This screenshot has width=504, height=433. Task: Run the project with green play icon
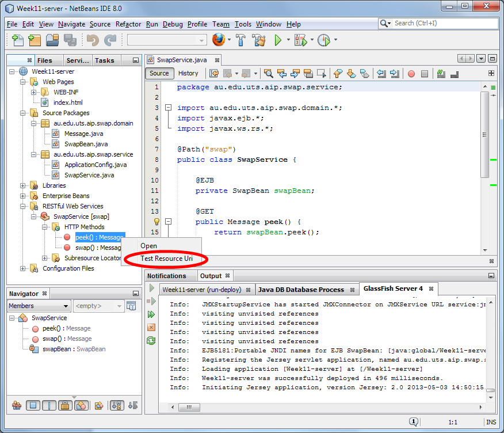tap(278, 40)
